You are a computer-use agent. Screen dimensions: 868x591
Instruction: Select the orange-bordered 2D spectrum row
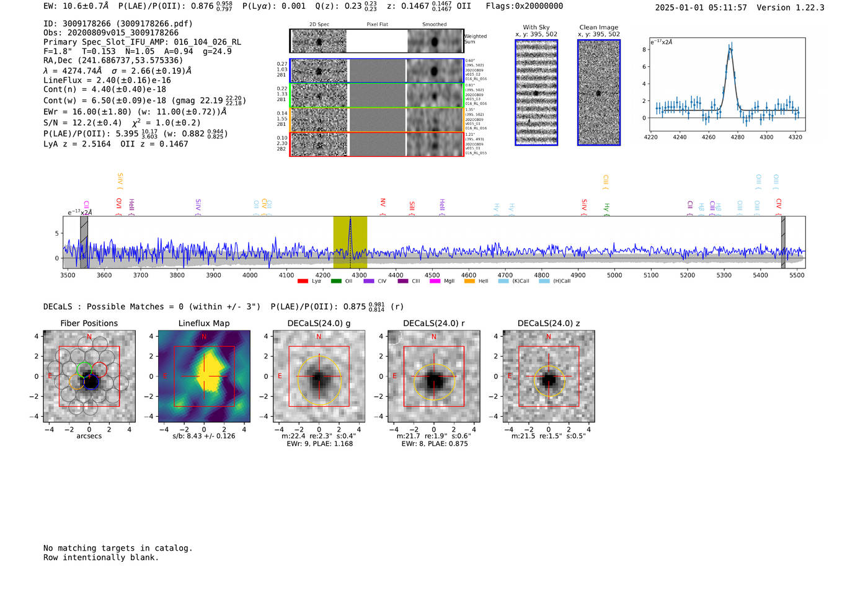pyautogui.click(x=377, y=120)
